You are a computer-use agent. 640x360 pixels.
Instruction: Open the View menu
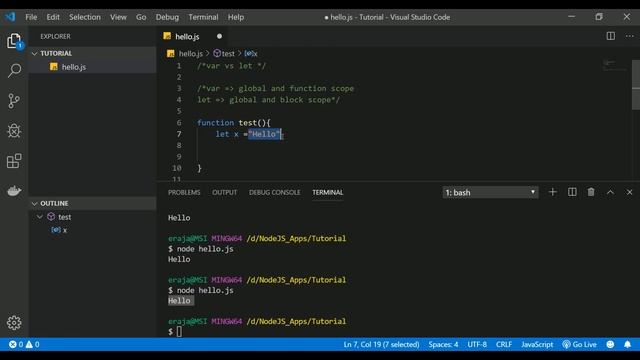[x=118, y=17]
